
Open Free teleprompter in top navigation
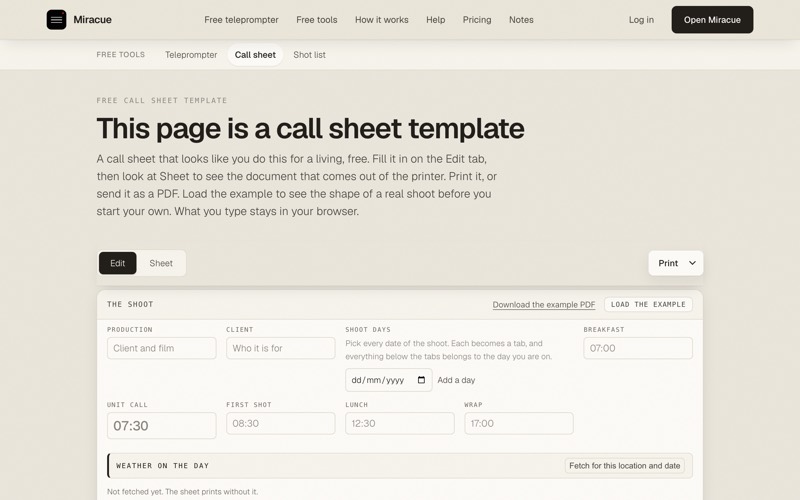point(241,20)
